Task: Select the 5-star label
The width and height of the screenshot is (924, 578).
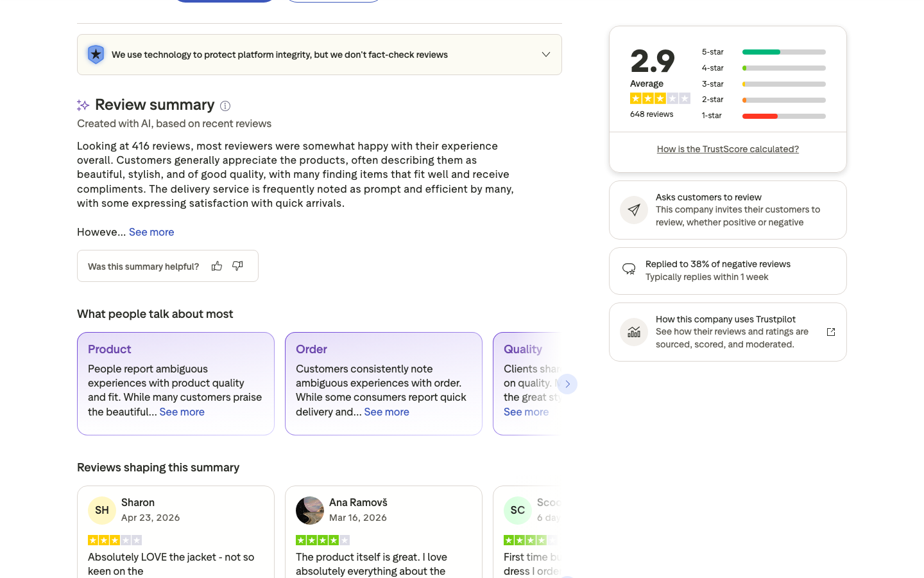Action: (x=712, y=52)
